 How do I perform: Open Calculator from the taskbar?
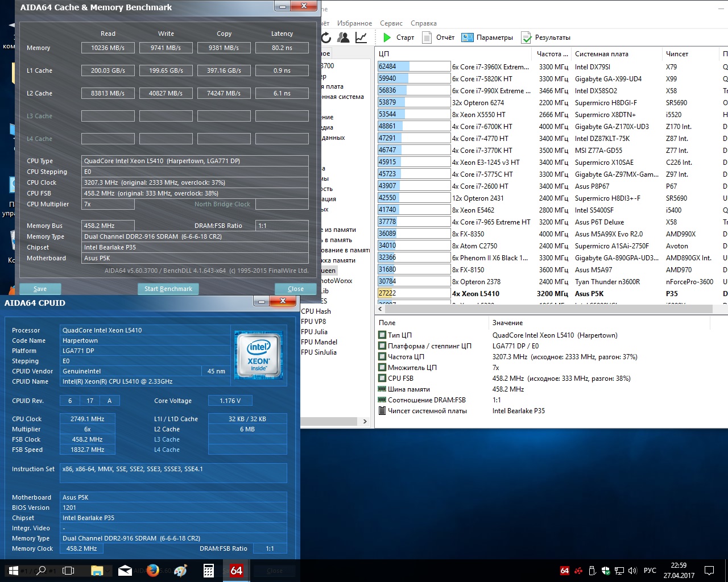tap(209, 571)
